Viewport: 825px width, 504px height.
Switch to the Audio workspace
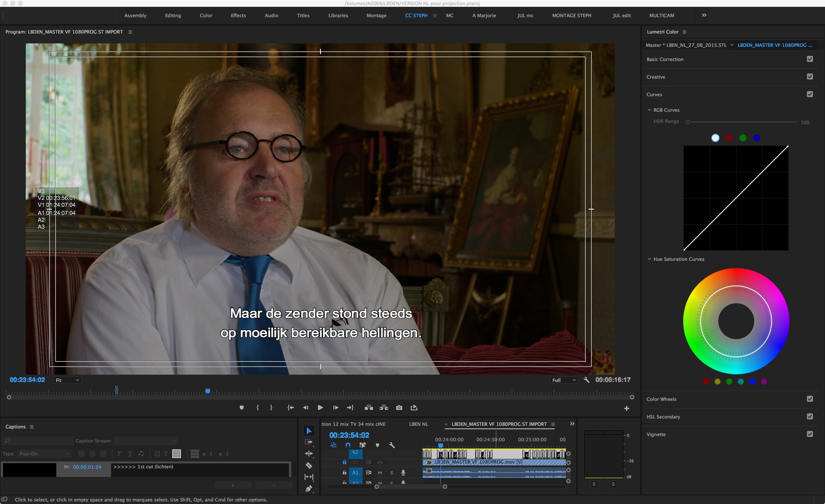click(272, 15)
